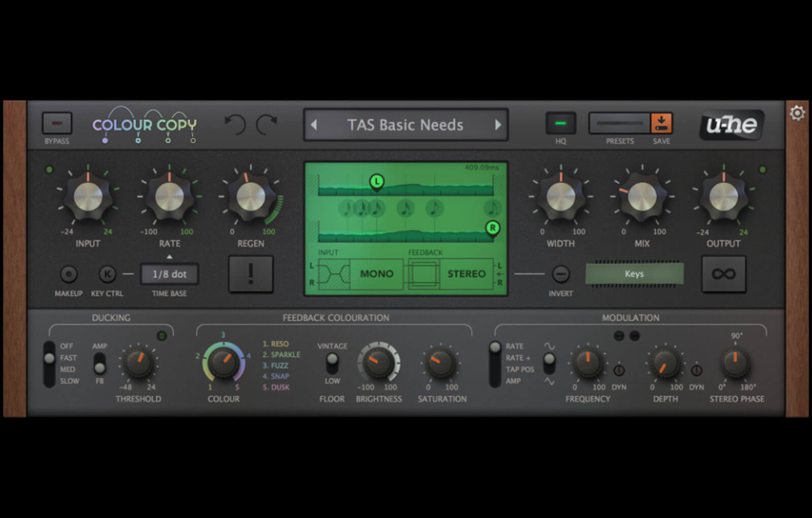This screenshot has height=518, width=812.
Task: Open the TAS Basic Needs preset menu
Action: (x=405, y=125)
